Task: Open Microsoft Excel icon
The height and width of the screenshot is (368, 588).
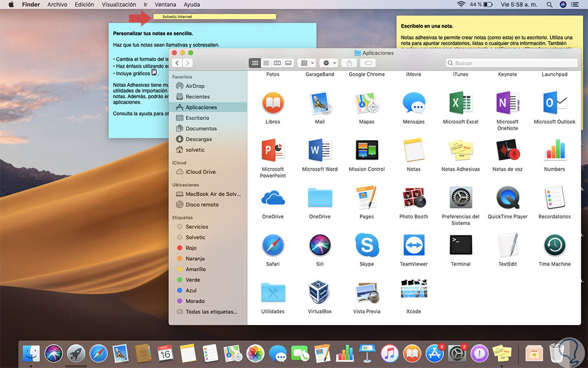Action: pyautogui.click(x=460, y=103)
